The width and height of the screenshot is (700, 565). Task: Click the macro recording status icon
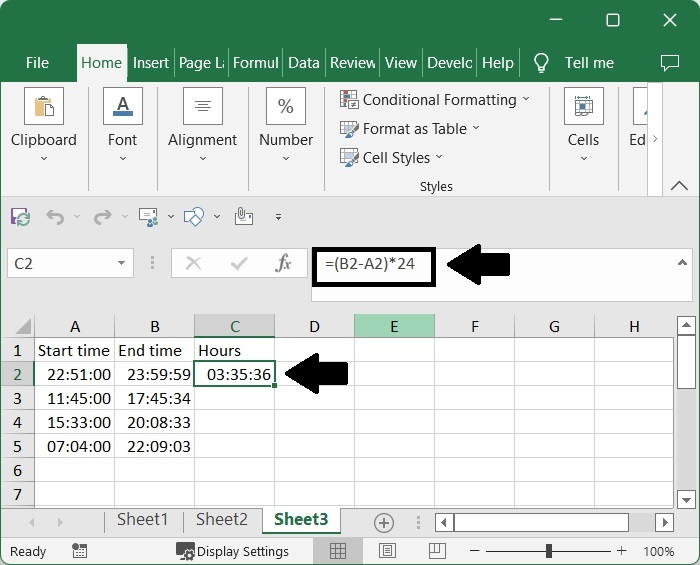79,551
